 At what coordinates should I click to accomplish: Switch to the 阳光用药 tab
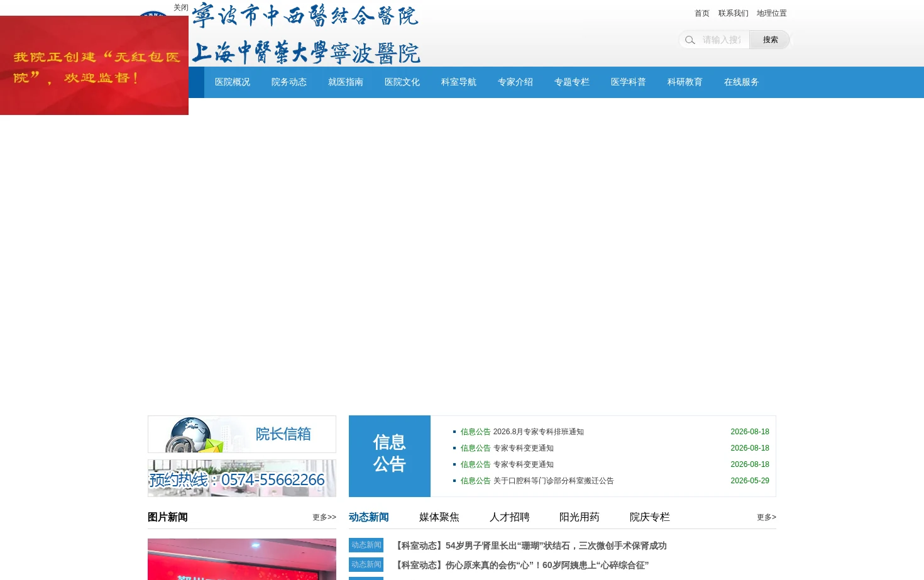point(580,517)
